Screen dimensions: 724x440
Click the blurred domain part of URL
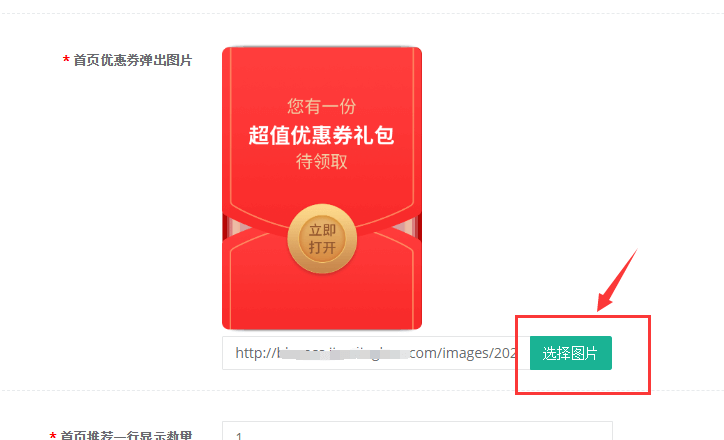[343, 354]
